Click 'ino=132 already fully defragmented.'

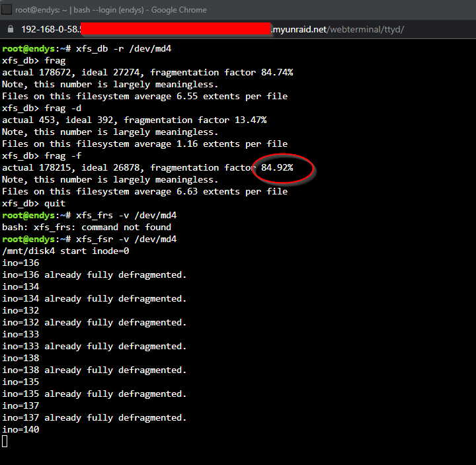pos(94,323)
